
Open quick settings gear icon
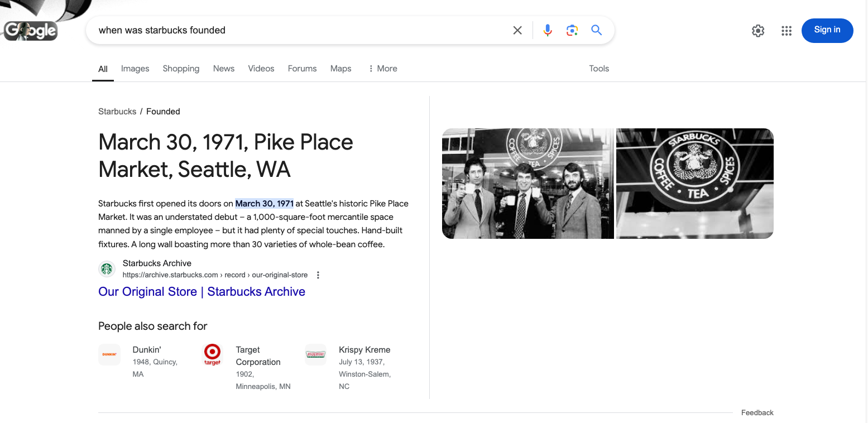point(758,31)
